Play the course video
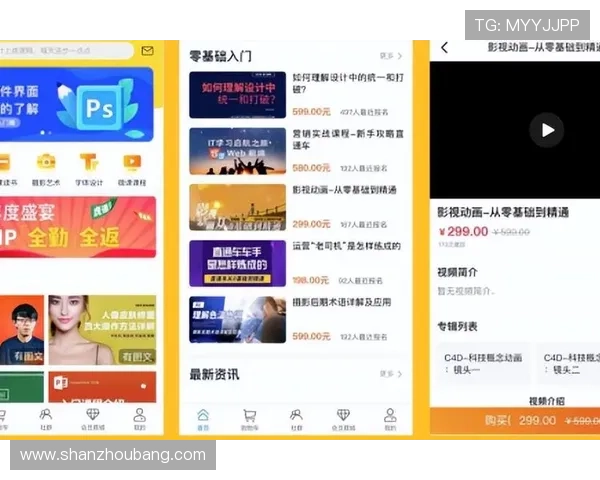 (546, 129)
